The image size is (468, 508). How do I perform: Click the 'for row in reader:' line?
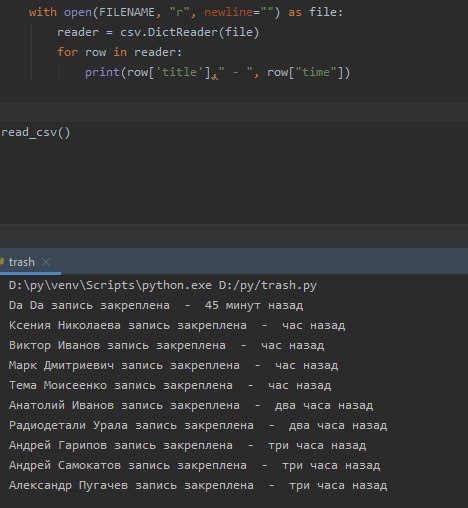pyautogui.click(x=120, y=52)
